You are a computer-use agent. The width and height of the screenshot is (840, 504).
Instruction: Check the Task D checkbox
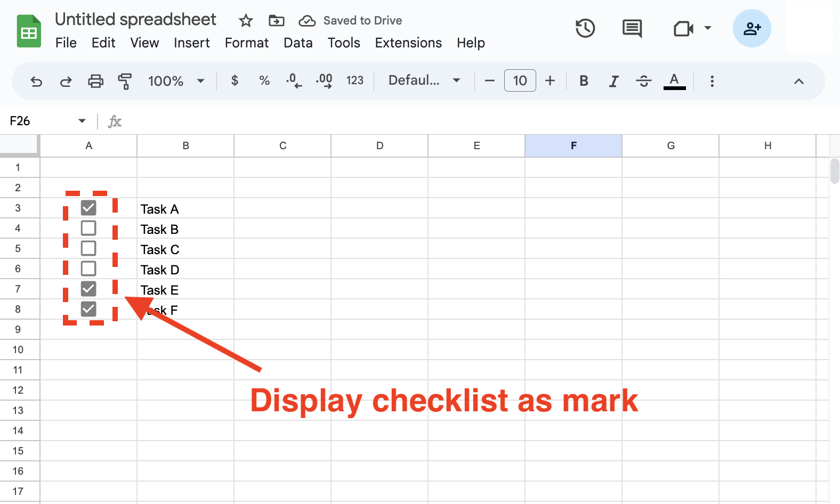point(88,269)
